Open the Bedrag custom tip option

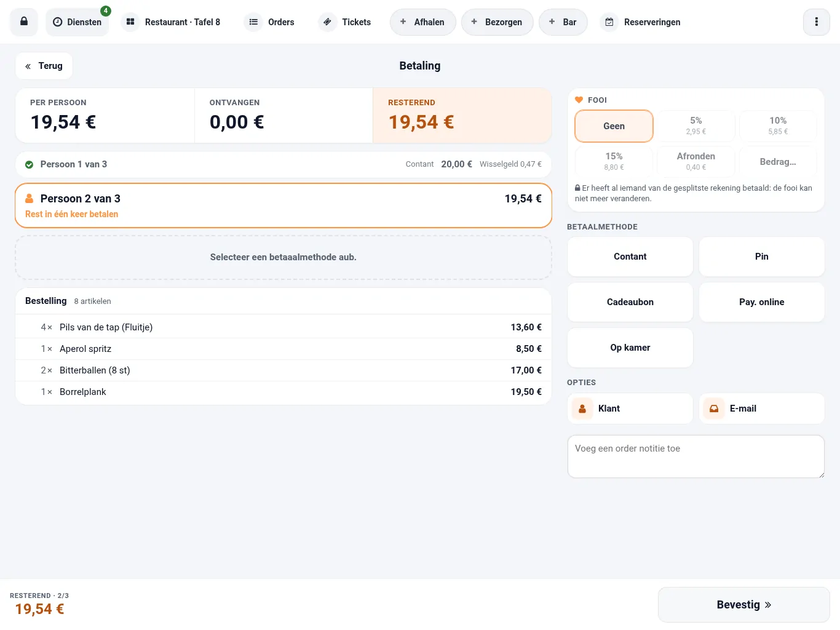coord(778,162)
